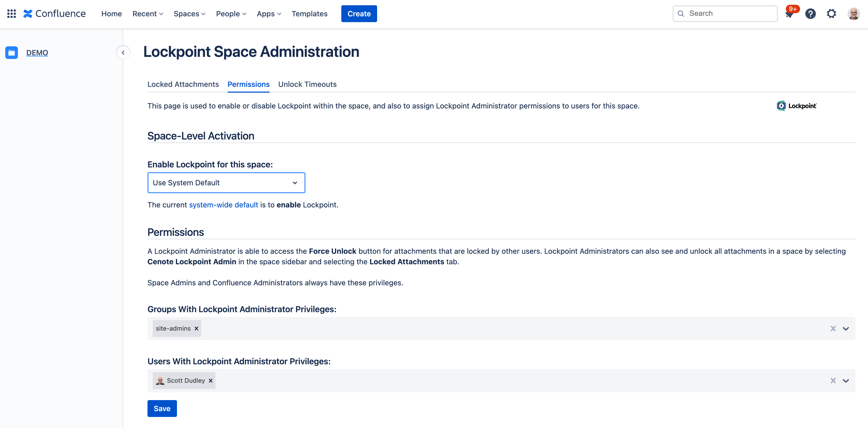
Task: Open the Apps menu
Action: click(269, 14)
